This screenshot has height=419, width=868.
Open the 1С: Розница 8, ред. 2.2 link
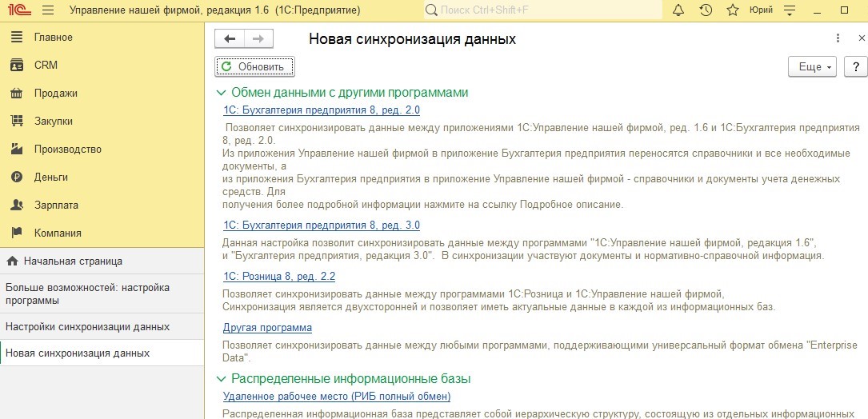pyautogui.click(x=278, y=277)
